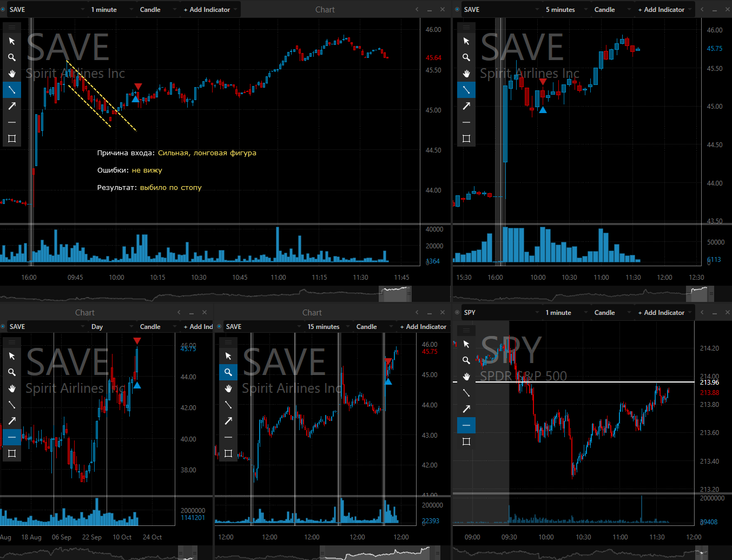
Task: Add Indicator to SAVE Day chart
Action: point(198,327)
